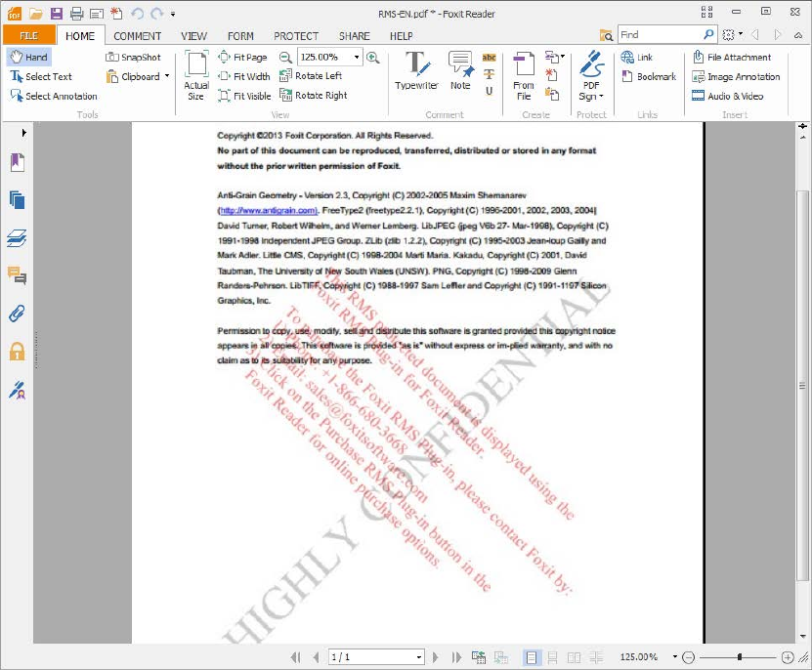Select the strikeout text tool
The image size is (812, 670).
pyautogui.click(x=489, y=74)
